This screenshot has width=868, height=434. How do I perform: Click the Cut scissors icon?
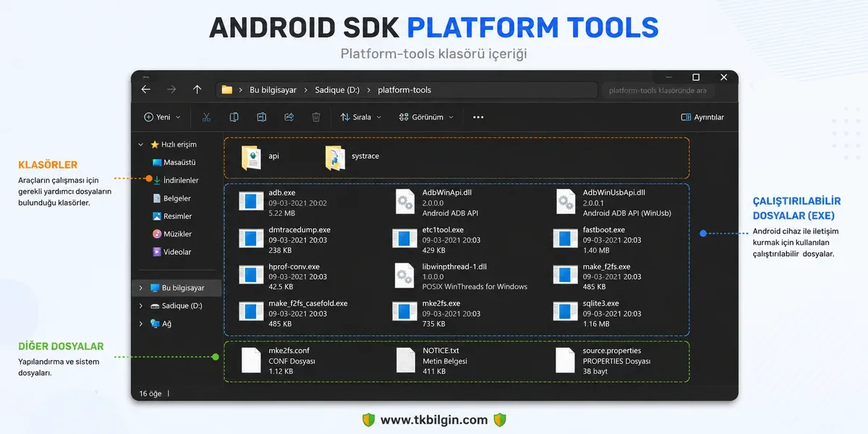(206, 117)
